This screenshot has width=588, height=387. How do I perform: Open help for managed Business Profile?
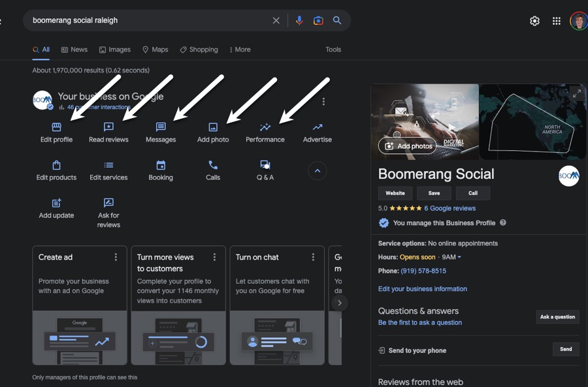pyautogui.click(x=503, y=223)
